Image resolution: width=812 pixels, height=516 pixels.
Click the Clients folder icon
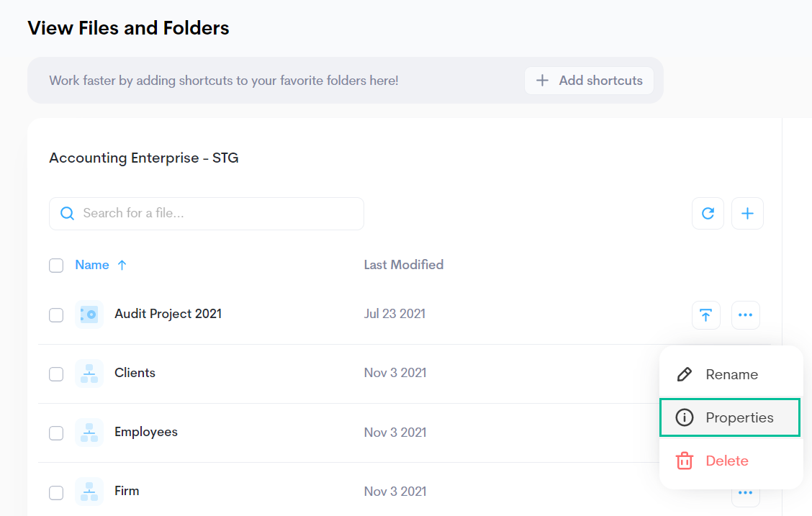(x=89, y=374)
